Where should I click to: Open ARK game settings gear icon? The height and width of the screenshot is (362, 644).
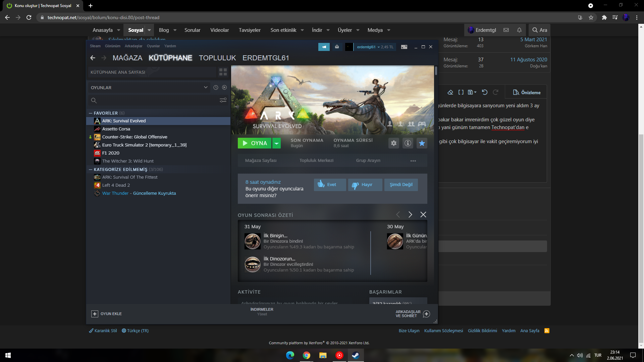pos(394,143)
